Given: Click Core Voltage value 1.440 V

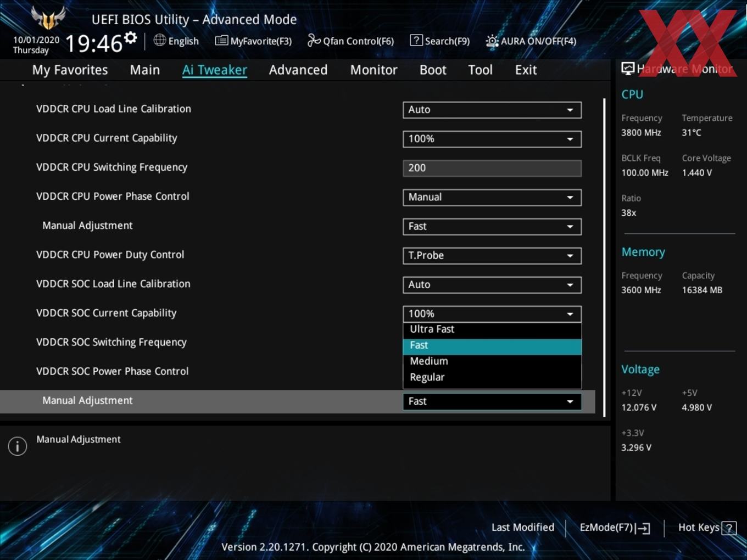Looking at the screenshot, I should tap(696, 172).
